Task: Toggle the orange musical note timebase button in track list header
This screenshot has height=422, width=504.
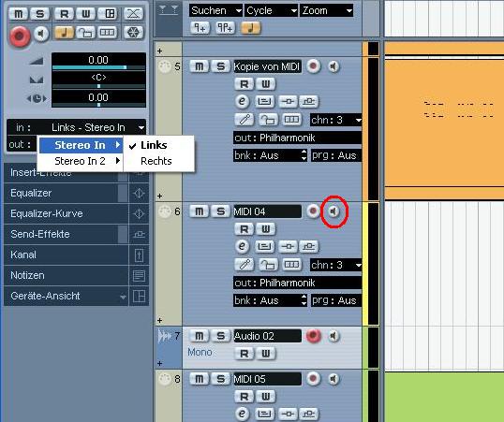Action: (x=250, y=28)
